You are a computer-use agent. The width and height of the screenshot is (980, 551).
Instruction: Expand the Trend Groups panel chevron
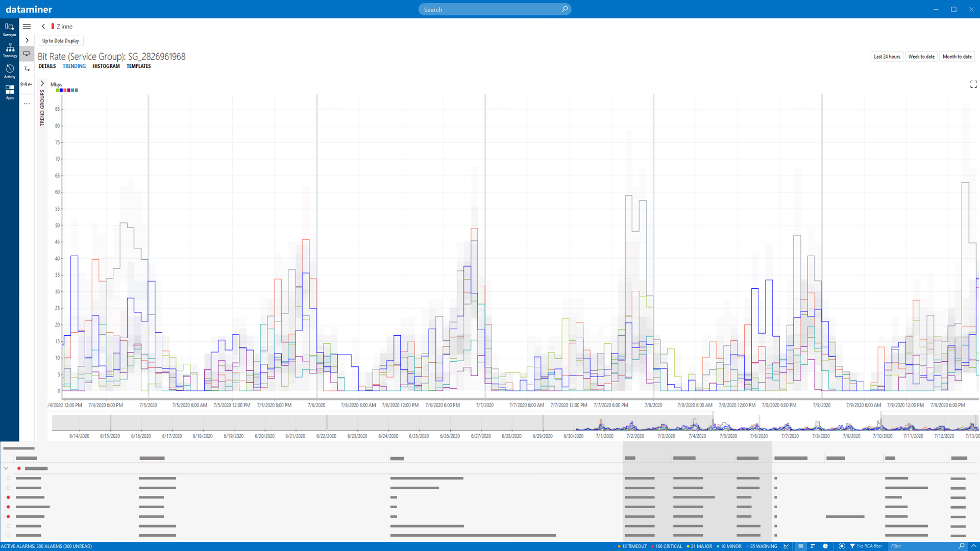coord(42,83)
